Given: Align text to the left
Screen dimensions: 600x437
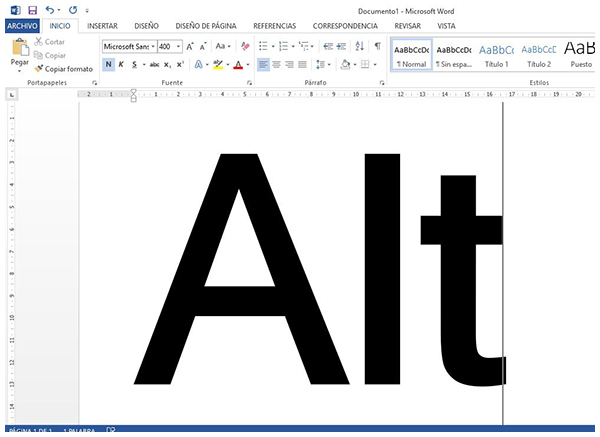Looking at the screenshot, I should (x=263, y=64).
